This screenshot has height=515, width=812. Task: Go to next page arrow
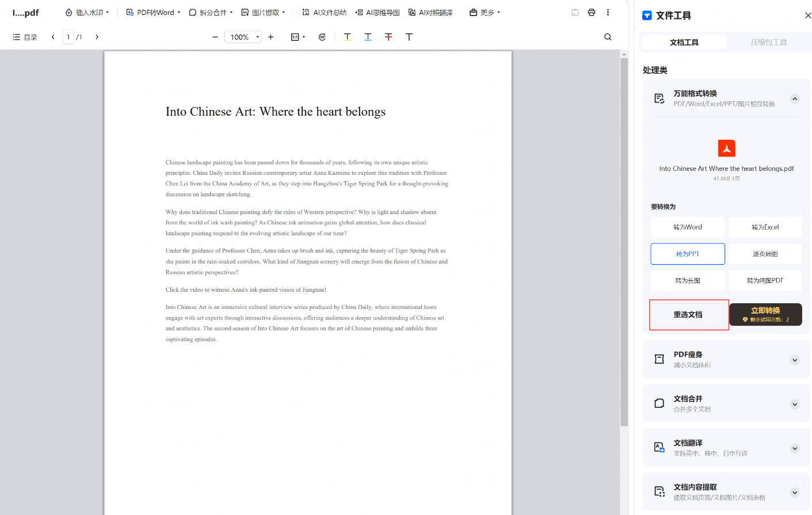tap(97, 37)
